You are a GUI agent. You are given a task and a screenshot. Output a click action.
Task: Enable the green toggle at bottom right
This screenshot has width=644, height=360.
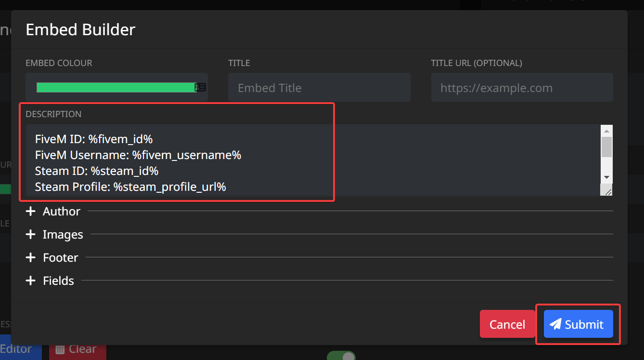coord(341,356)
